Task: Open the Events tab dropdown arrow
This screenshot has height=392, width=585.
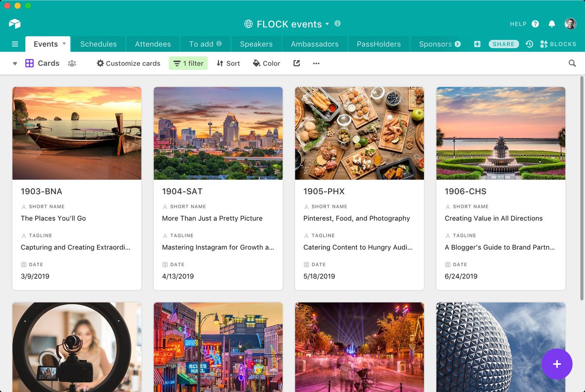Action: pyautogui.click(x=64, y=44)
